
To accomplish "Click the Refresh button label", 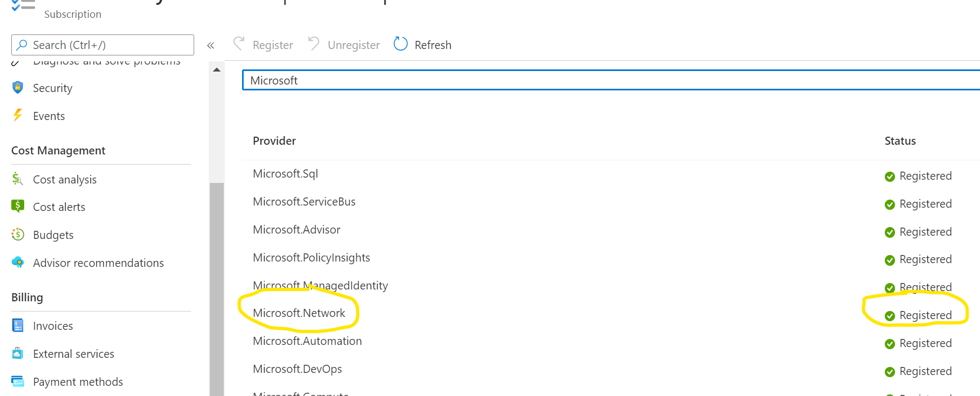I will pyautogui.click(x=433, y=45).
